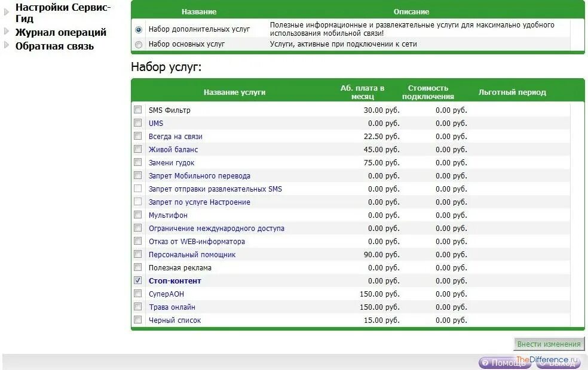Image resolution: width=588 pixels, height=370 pixels.
Task: Open the 'Стоп-контент' service link
Action: [174, 280]
